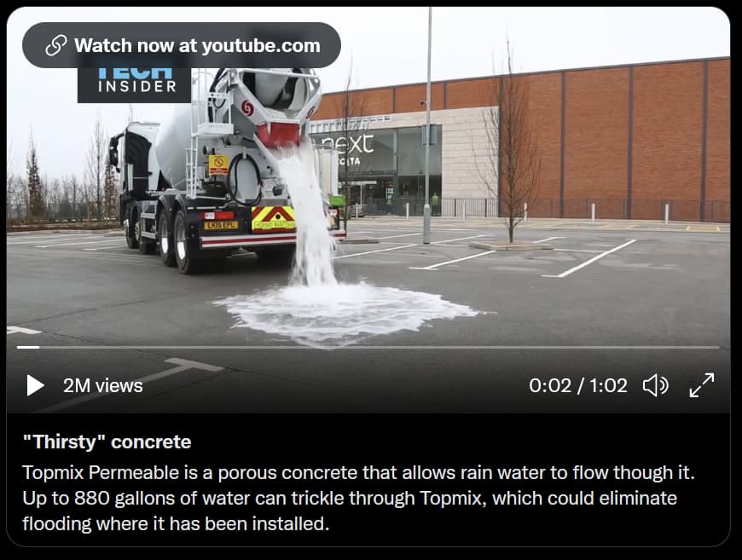
Task: Click the chain link icon in the YouTube pill
Action: 55,45
